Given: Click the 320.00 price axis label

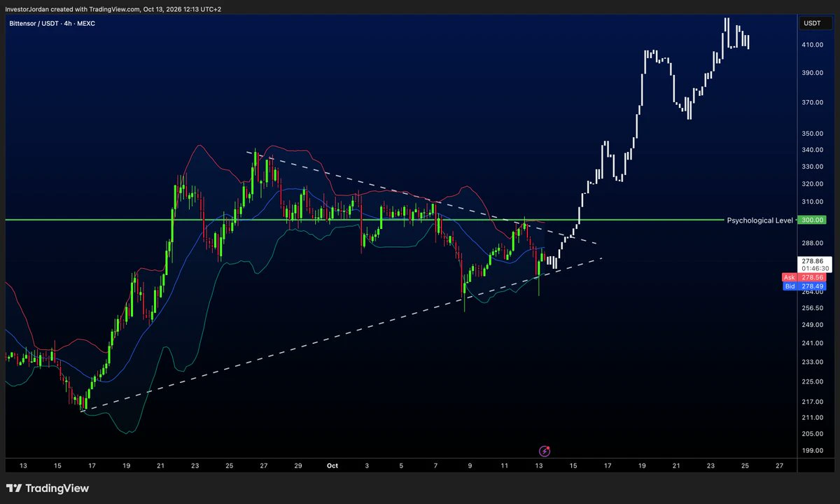Looking at the screenshot, I should [812, 184].
